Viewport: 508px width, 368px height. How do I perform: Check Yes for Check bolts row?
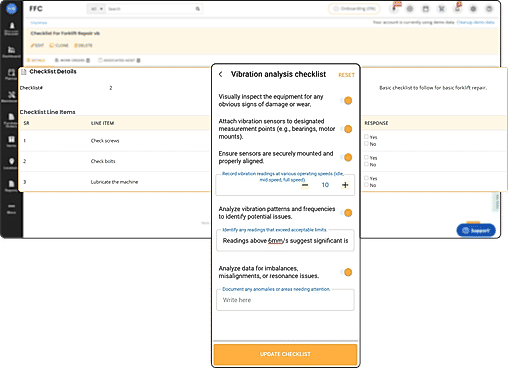tap(366, 157)
